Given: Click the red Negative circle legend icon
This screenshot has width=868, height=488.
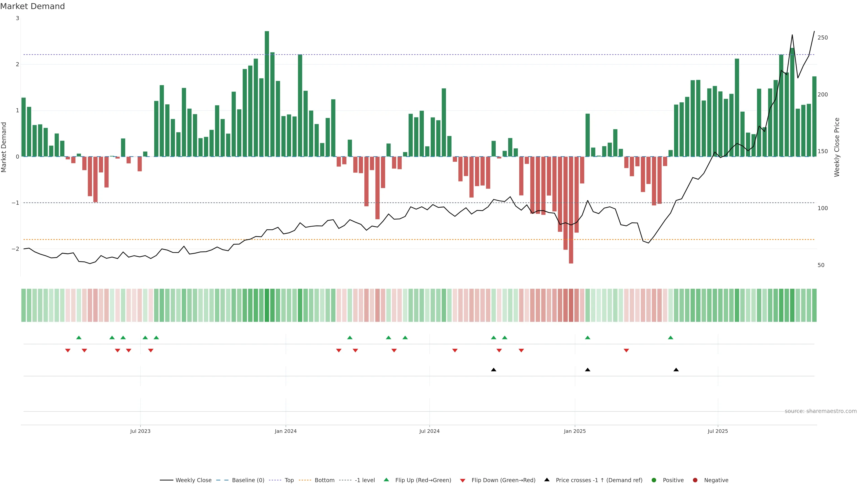Looking at the screenshot, I should point(695,480).
